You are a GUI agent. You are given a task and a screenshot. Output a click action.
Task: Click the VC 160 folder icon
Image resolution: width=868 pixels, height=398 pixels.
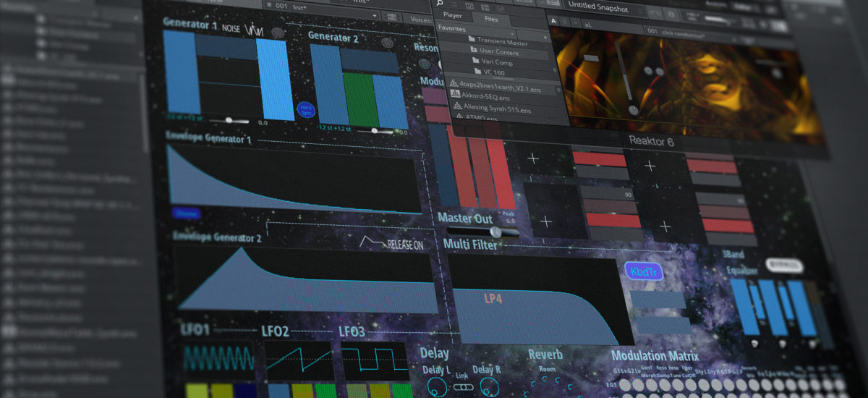[477, 72]
